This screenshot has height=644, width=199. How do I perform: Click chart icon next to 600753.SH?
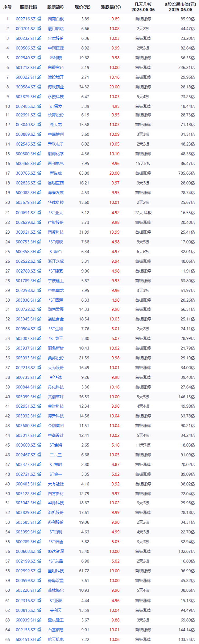[x=39, y=242]
